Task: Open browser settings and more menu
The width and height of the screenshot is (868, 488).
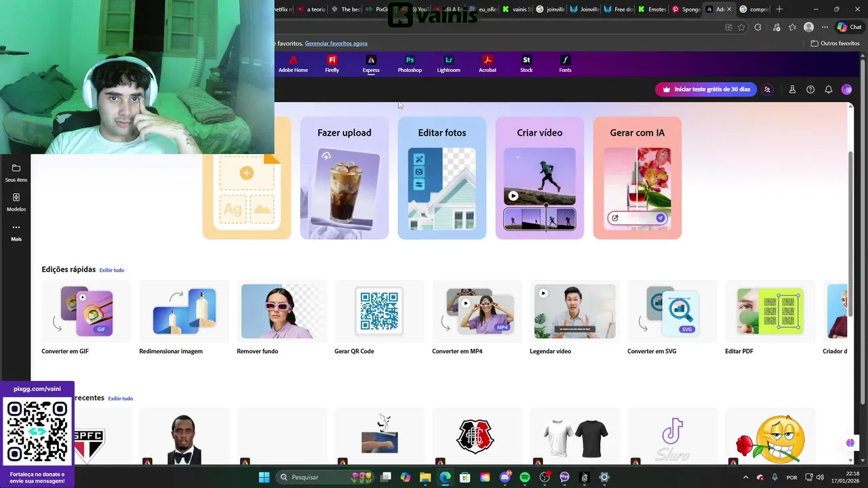Action: [825, 27]
